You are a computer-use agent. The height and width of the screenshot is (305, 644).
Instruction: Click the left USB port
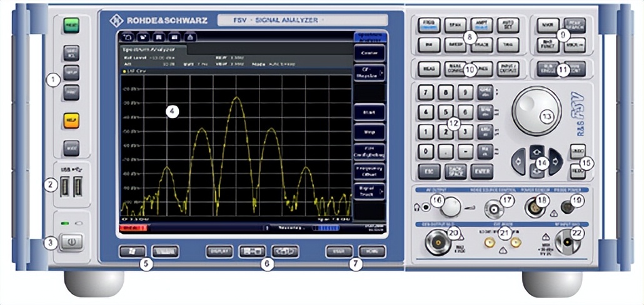[65, 186]
